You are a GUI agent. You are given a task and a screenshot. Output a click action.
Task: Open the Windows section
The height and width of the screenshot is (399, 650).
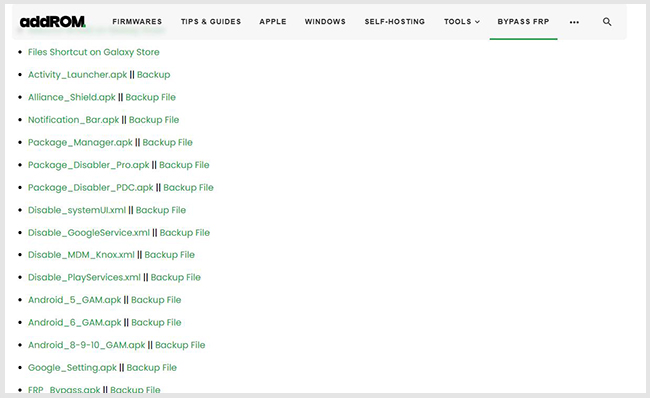pos(325,22)
